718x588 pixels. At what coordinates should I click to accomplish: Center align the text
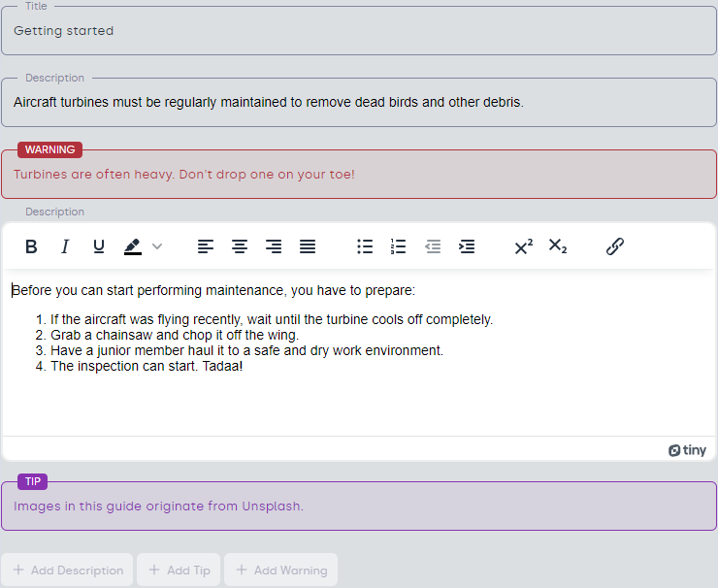click(240, 246)
